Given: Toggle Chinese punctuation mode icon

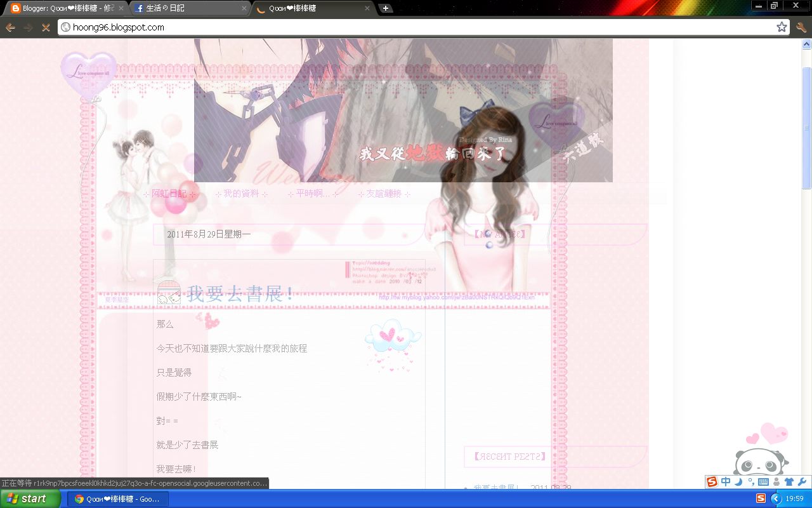Looking at the screenshot, I should 750,482.
